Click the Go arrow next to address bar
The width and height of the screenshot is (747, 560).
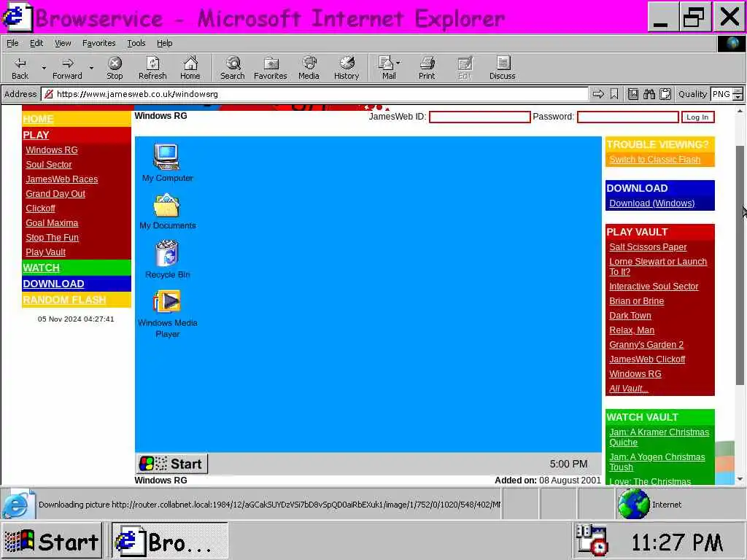pyautogui.click(x=598, y=94)
